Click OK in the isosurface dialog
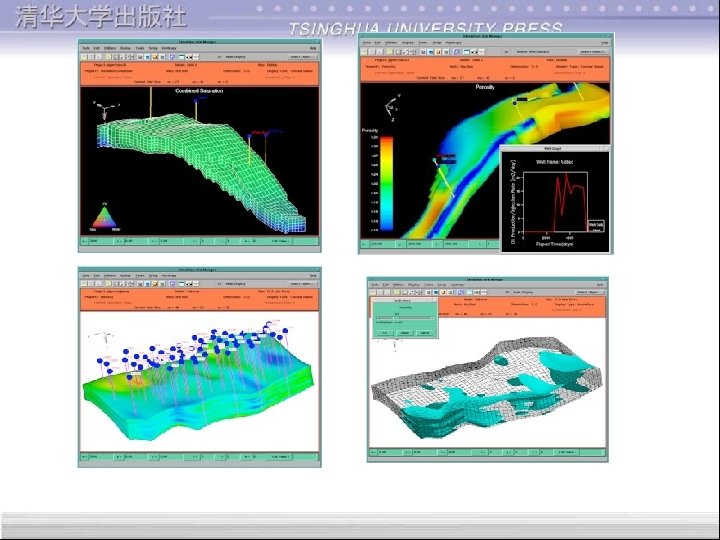 (x=385, y=332)
